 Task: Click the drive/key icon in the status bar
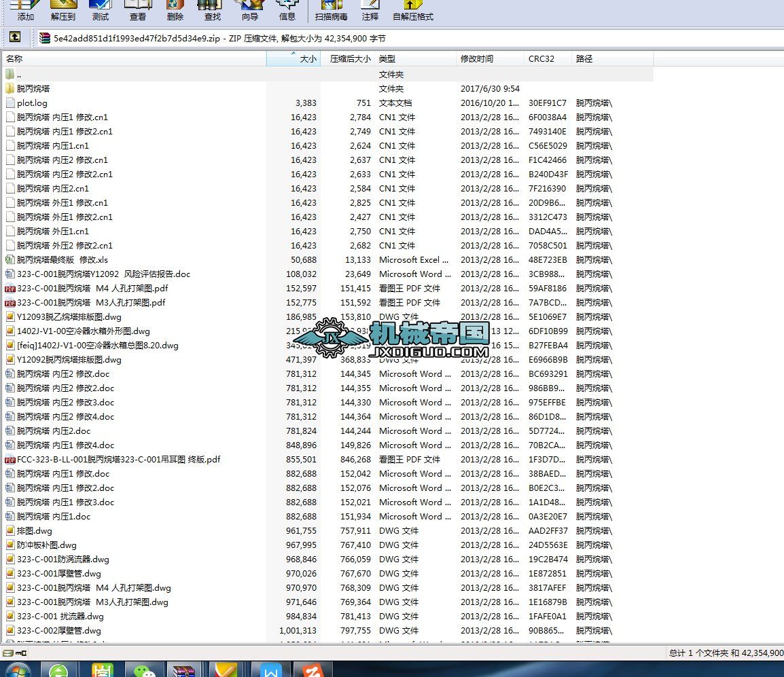(14, 653)
